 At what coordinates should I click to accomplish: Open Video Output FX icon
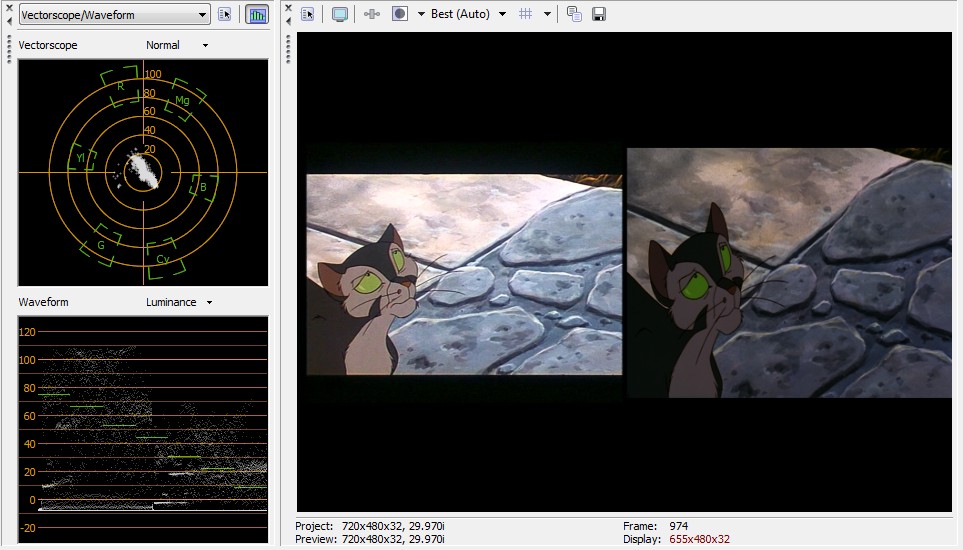point(372,14)
